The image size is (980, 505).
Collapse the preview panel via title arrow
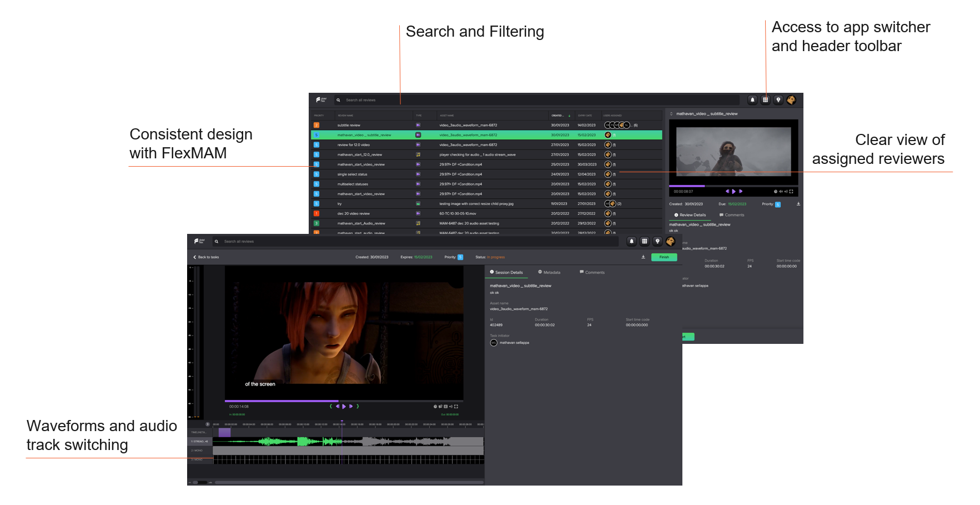coord(671,114)
